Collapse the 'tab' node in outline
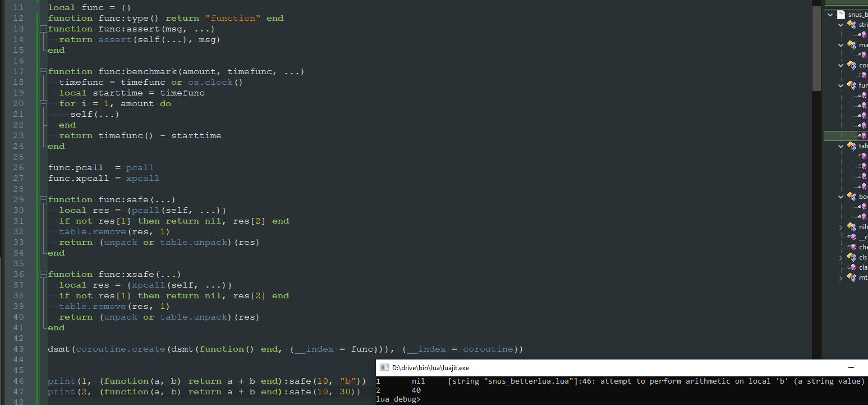 tap(841, 146)
